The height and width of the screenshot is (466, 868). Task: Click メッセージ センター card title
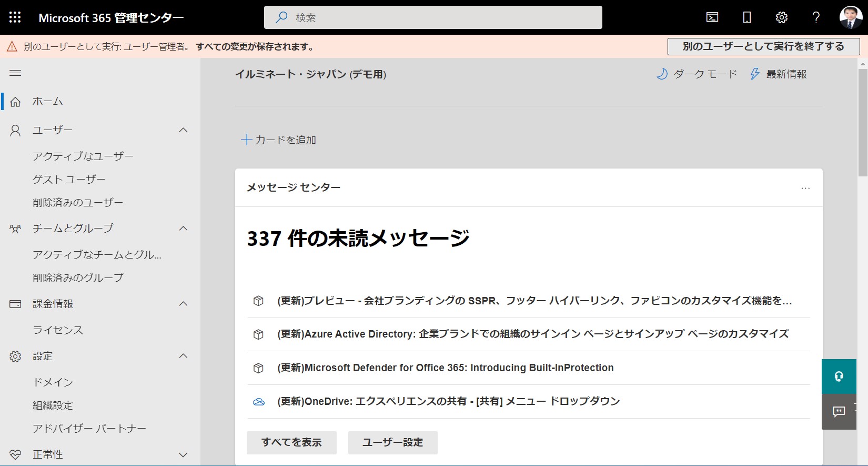coord(294,187)
